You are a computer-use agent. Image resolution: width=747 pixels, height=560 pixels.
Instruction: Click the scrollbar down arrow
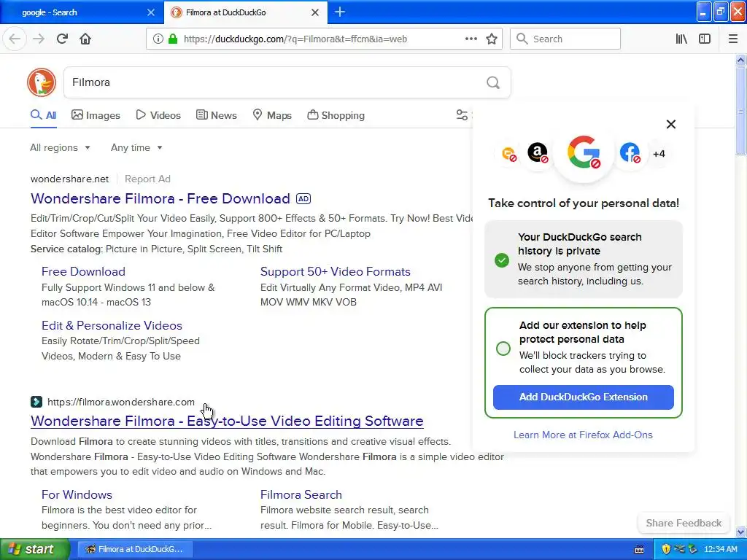click(x=740, y=532)
